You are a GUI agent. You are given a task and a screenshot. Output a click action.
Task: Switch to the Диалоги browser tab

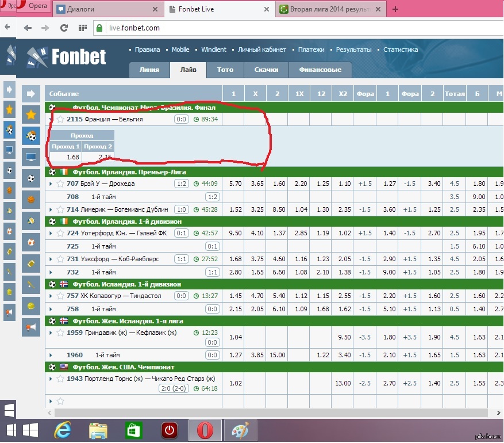107,9
